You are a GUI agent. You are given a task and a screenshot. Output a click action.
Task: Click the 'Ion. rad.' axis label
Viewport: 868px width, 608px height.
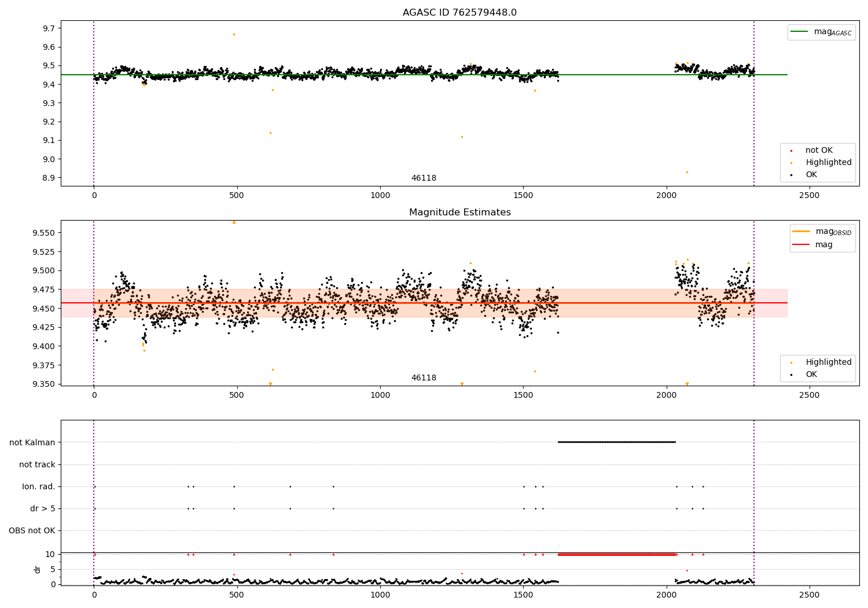39,487
